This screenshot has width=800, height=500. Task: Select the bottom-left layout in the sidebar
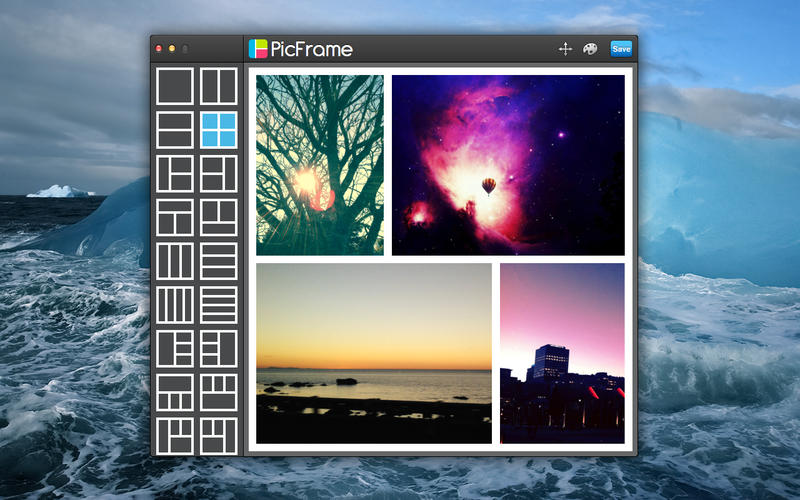[174, 436]
